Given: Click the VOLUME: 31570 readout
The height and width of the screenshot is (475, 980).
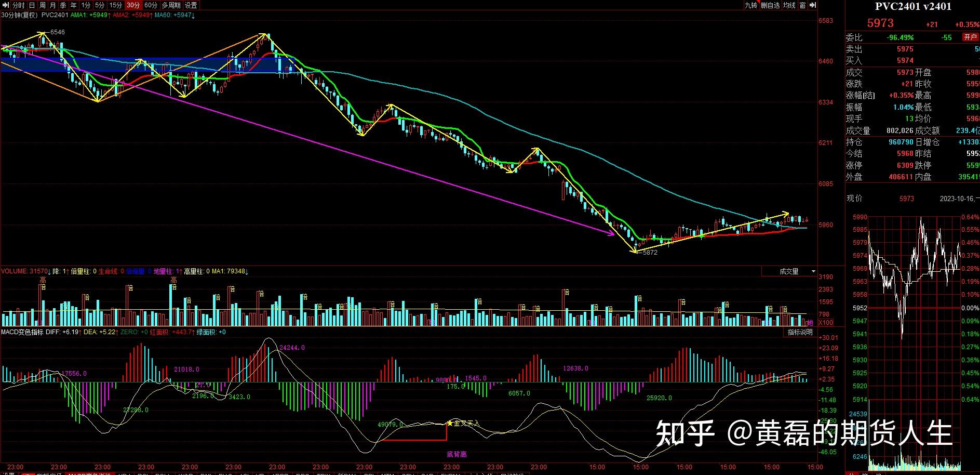Looking at the screenshot, I should point(26,271).
